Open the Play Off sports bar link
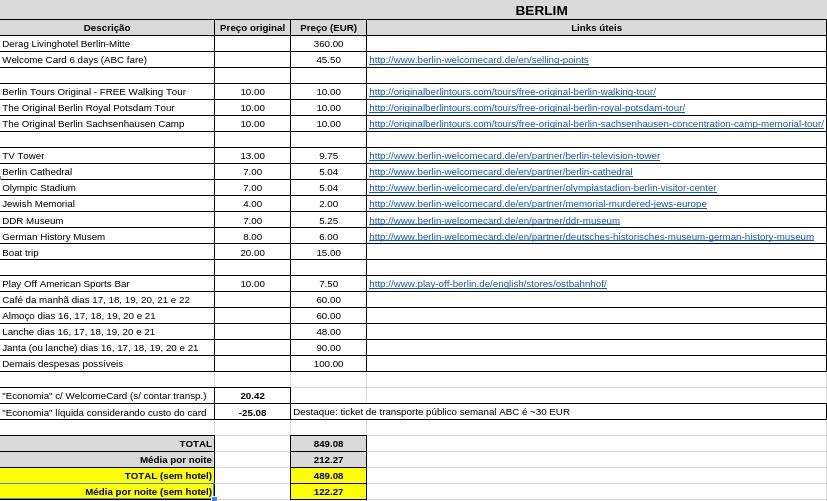The height and width of the screenshot is (501, 827). point(487,284)
